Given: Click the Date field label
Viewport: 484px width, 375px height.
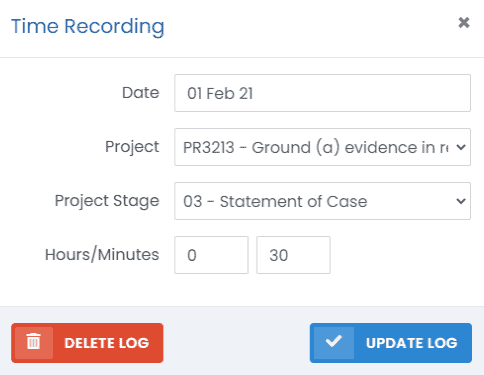Looking at the screenshot, I should pyautogui.click(x=141, y=93).
